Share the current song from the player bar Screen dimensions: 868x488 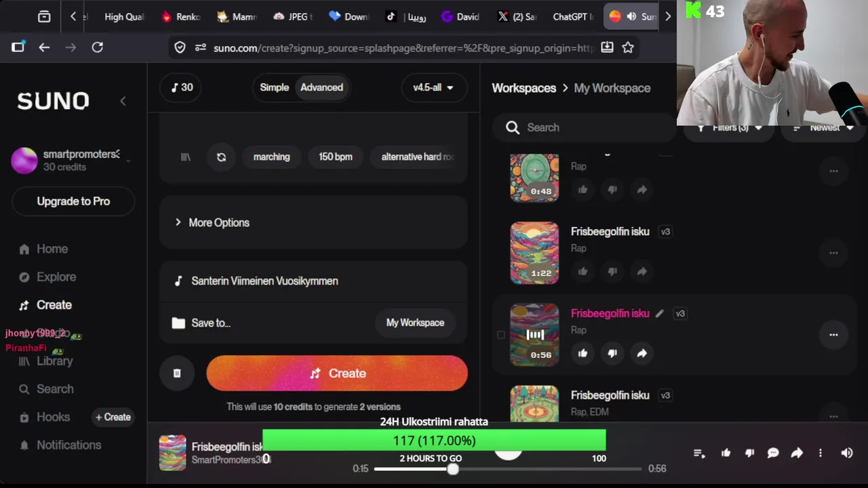(797, 453)
